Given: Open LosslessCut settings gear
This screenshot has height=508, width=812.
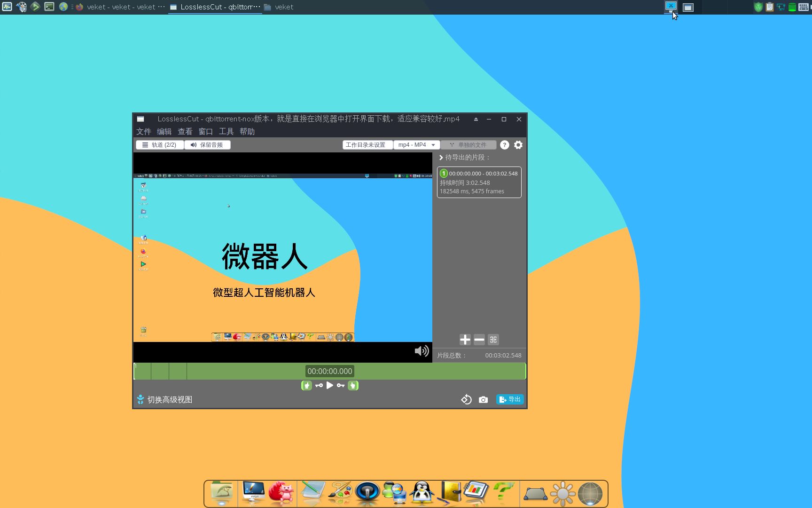Looking at the screenshot, I should pyautogui.click(x=518, y=145).
